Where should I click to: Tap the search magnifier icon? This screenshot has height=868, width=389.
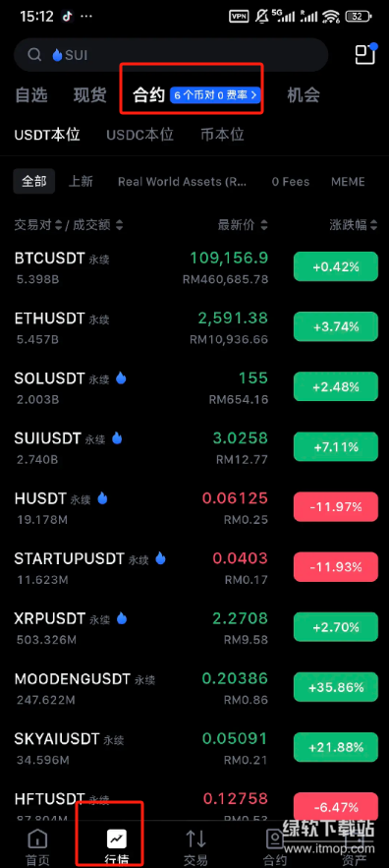(34, 55)
